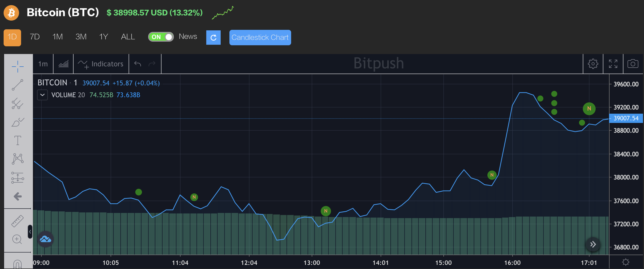Screen dimensions: 644x269
Task: Select the brush drawing tool
Action: 17,122
